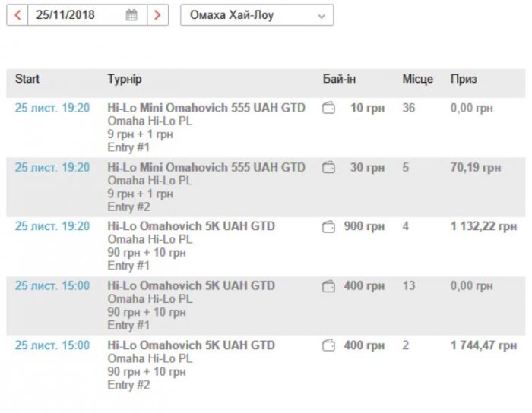Open the Mini Omahovich 555 Entry #2 start time
Image resolution: width=532 pixels, height=413 pixels.
pyautogui.click(x=52, y=168)
